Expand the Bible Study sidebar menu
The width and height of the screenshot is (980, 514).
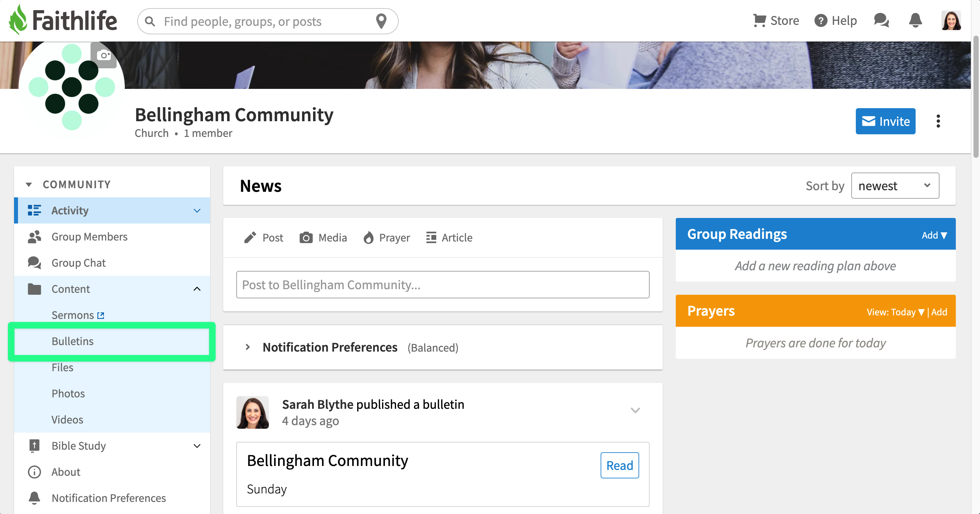(x=197, y=446)
